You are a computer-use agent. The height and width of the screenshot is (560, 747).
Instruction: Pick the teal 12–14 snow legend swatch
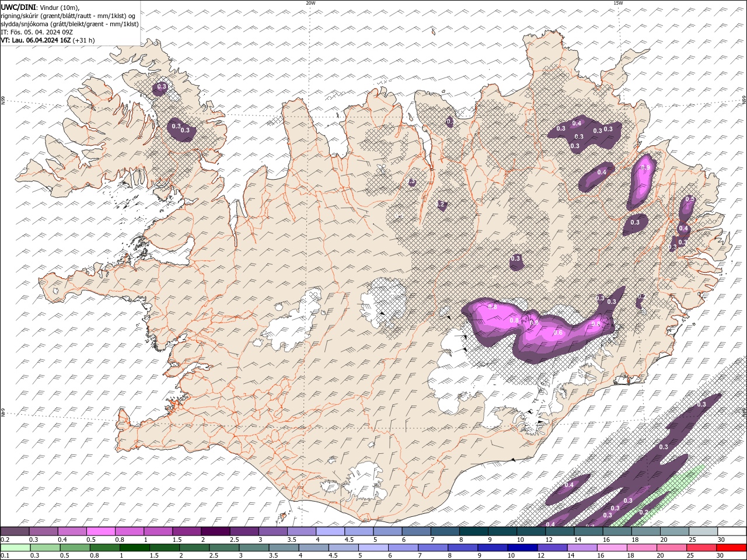pos(560,531)
